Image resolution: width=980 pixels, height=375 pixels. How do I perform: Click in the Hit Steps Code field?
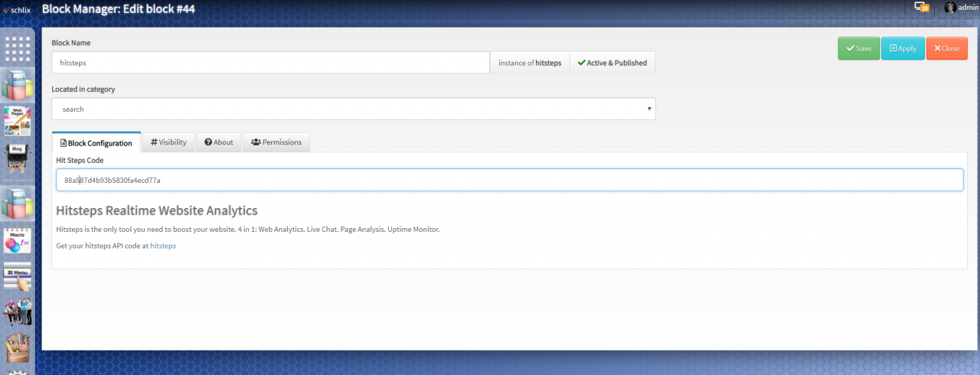tap(509, 180)
